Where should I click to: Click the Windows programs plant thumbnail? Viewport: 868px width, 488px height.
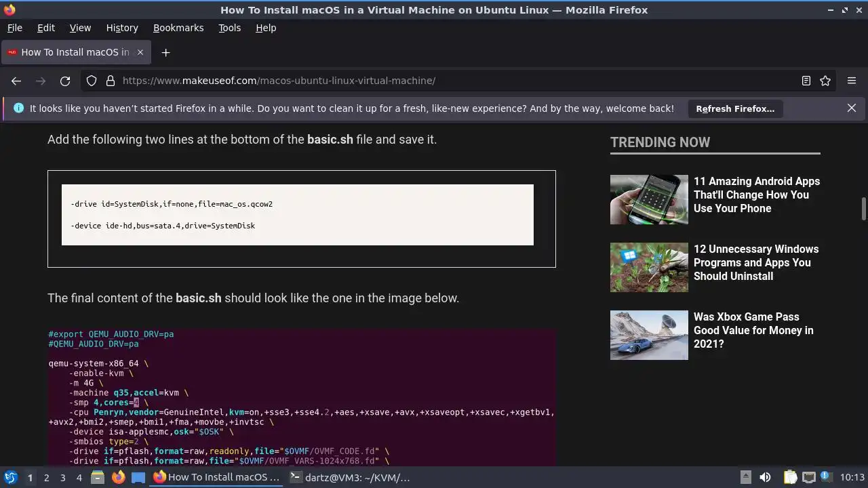click(x=649, y=267)
